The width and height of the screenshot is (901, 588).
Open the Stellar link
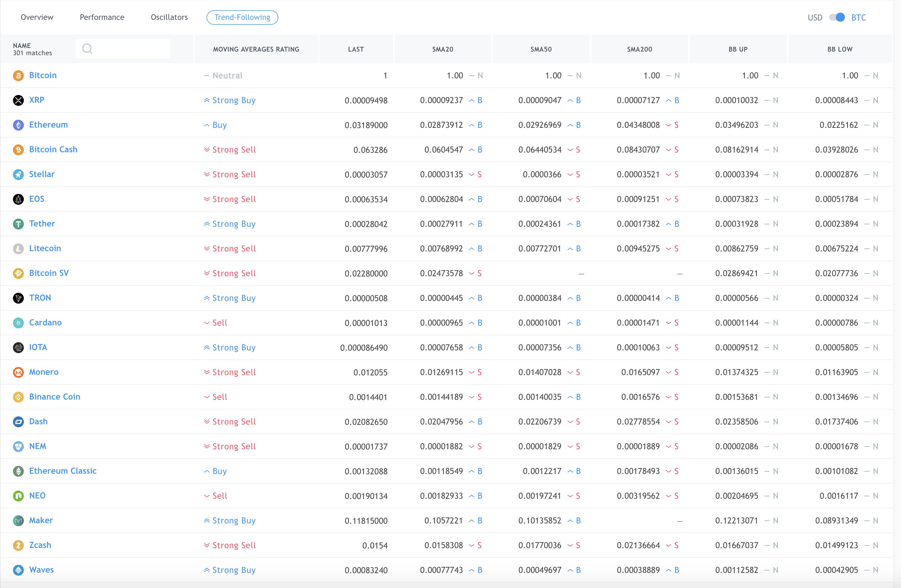point(42,174)
